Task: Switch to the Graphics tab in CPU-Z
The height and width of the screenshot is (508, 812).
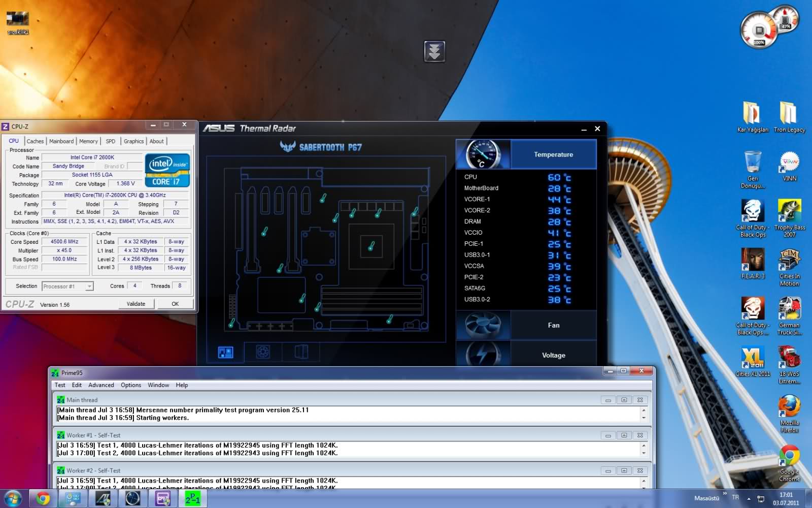Action: coord(134,141)
